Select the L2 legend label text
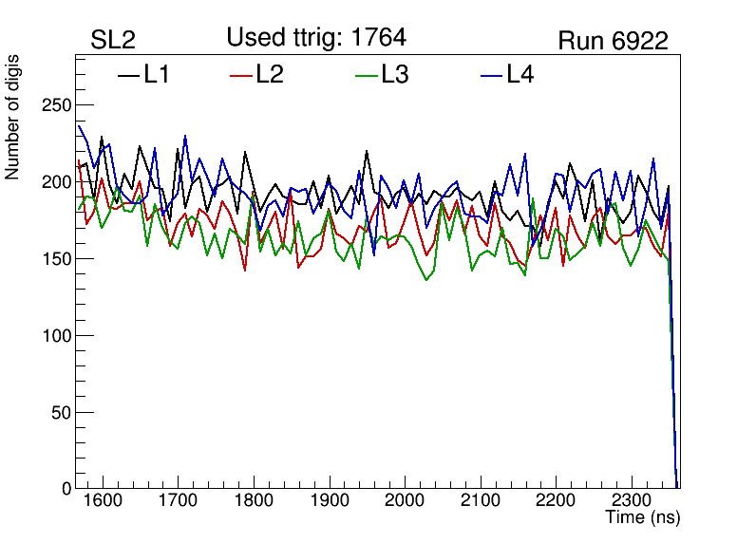Viewport: 756px width, 543px height. (270, 74)
